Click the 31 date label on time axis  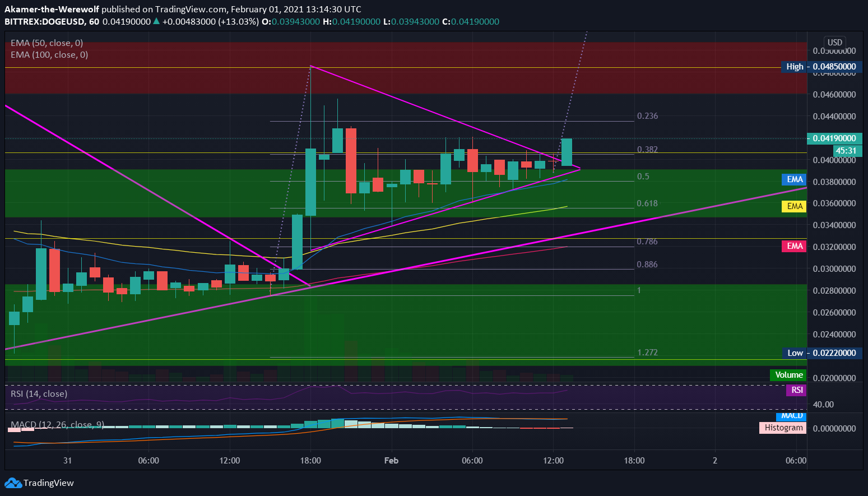(68, 461)
